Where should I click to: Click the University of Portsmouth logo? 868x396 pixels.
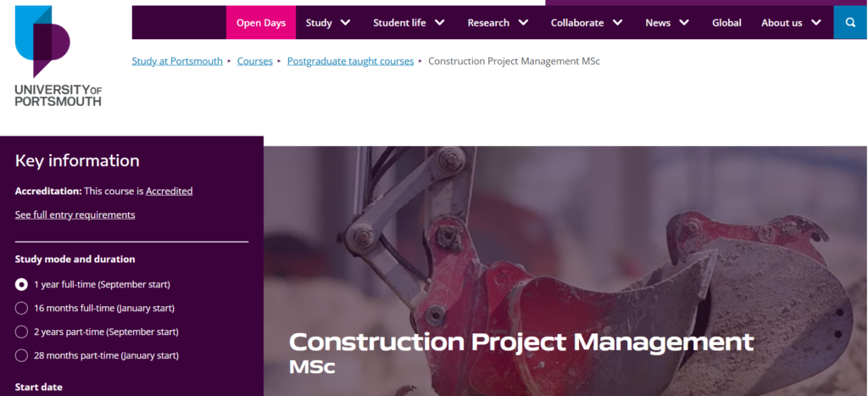(x=58, y=56)
